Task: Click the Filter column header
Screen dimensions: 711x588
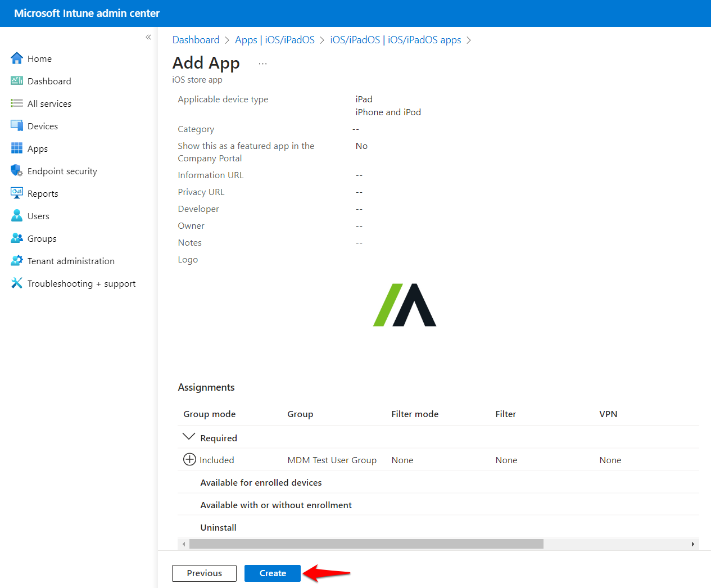Action: click(506, 414)
